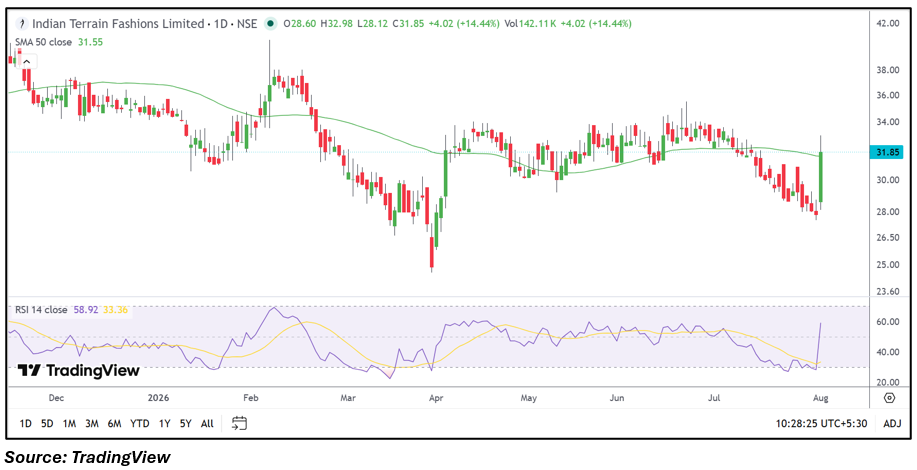Click the 23.60 price scale label
Viewport: 917px width, 470px height.
pyautogui.click(x=888, y=291)
